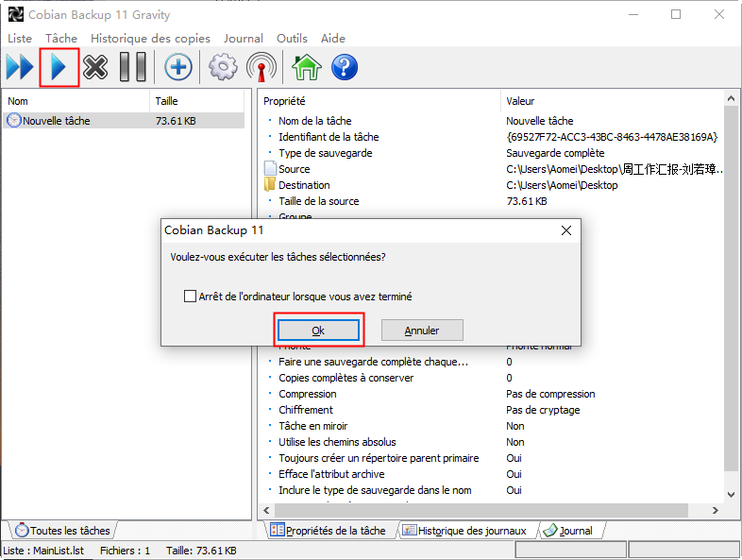Open the Tâche menu
This screenshot has width=742, height=560.
(61, 39)
